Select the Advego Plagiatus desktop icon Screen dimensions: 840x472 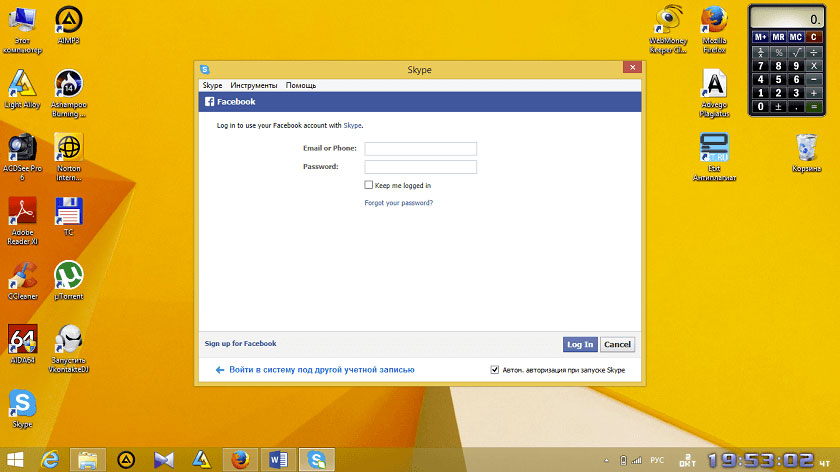tap(714, 93)
